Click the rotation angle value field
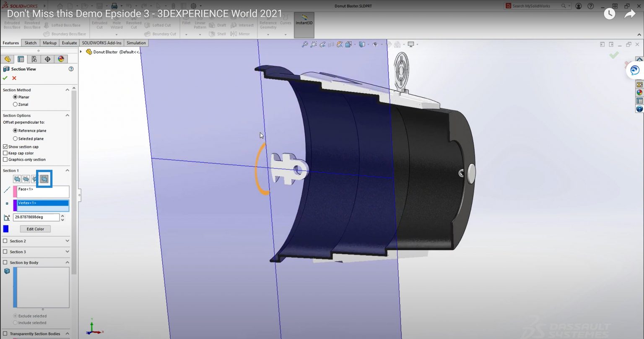The image size is (644, 339). (36, 217)
